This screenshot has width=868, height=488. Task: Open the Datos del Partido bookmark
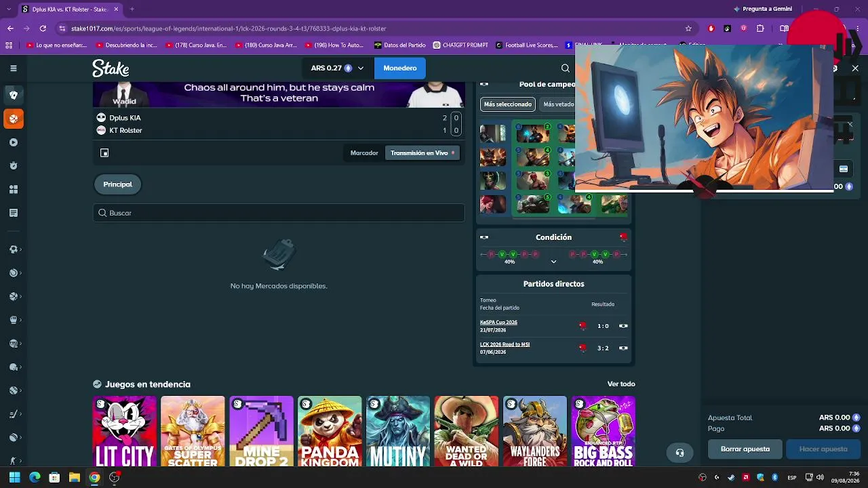(x=400, y=45)
